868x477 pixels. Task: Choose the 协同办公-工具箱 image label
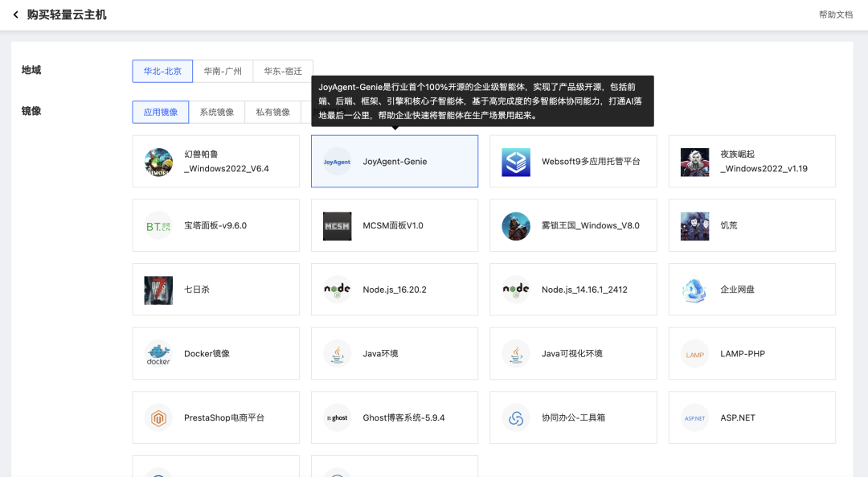point(573,417)
